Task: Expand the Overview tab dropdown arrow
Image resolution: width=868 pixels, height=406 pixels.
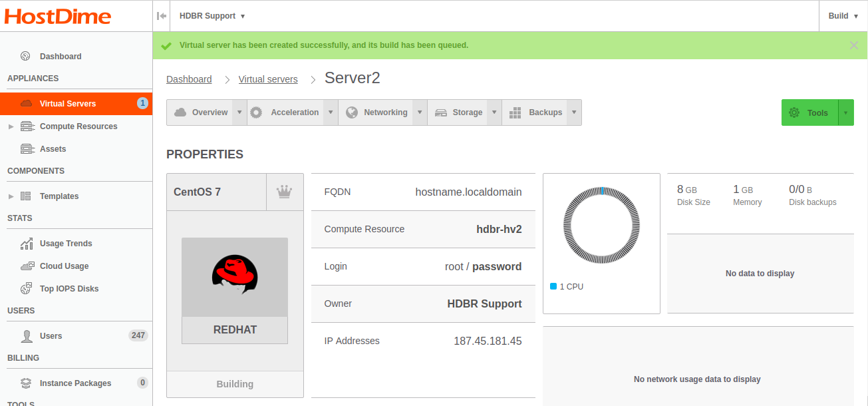Action: [x=239, y=112]
